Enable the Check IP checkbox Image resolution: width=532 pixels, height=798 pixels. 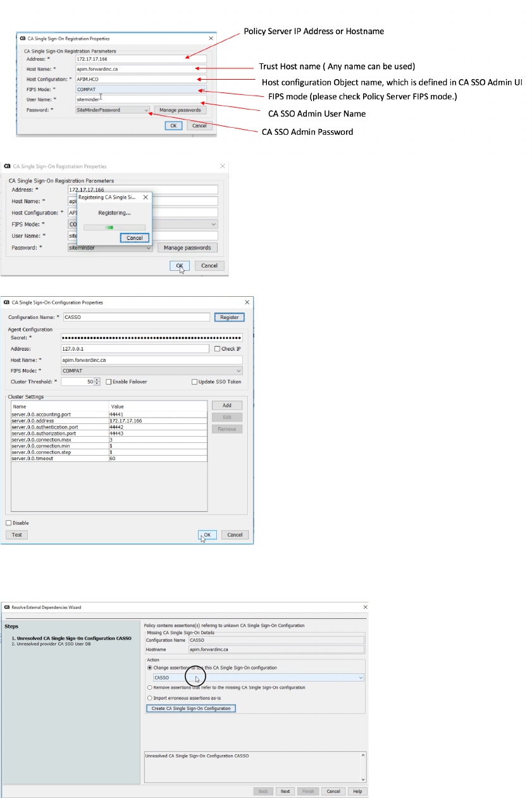point(218,349)
